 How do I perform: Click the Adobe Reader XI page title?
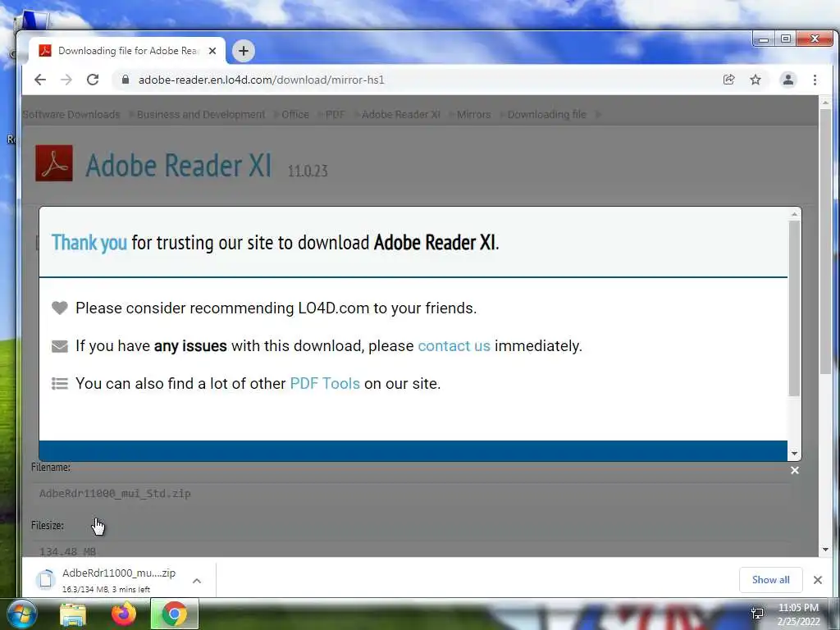tap(178, 165)
